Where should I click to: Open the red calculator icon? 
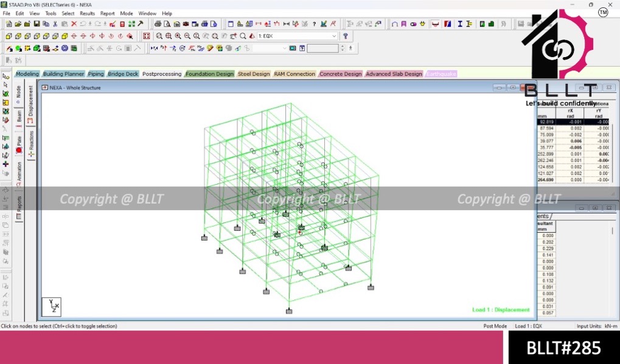click(x=122, y=24)
